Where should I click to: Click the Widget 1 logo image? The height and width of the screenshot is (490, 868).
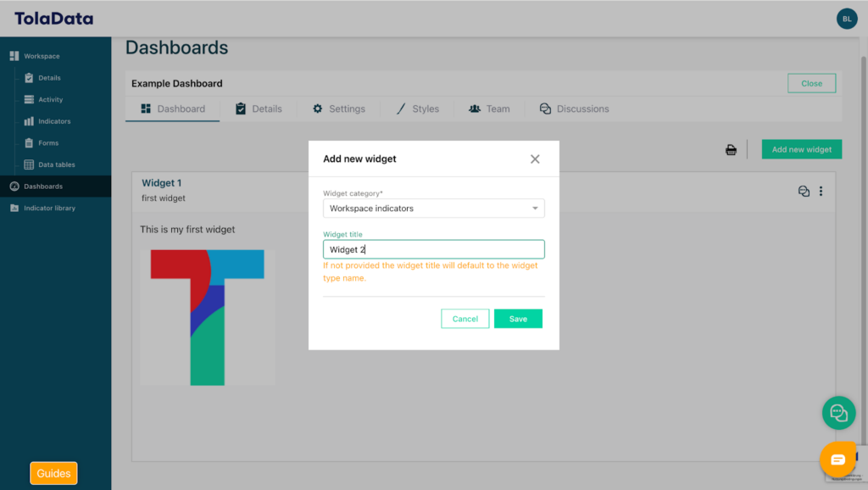coord(207,317)
